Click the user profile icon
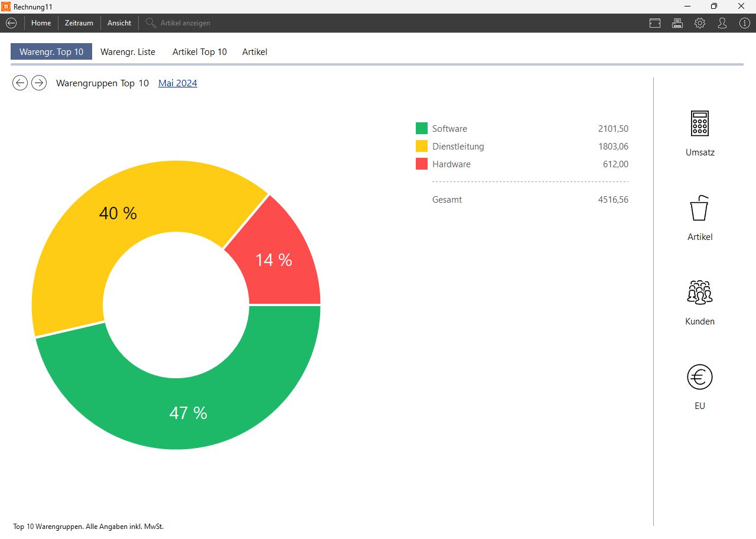The image size is (756, 539). (722, 23)
